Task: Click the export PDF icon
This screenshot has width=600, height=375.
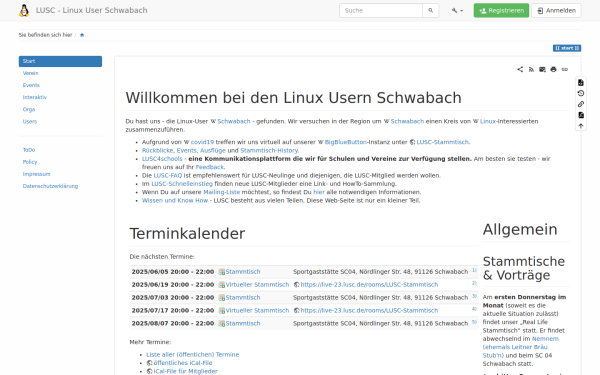Action: (580, 115)
